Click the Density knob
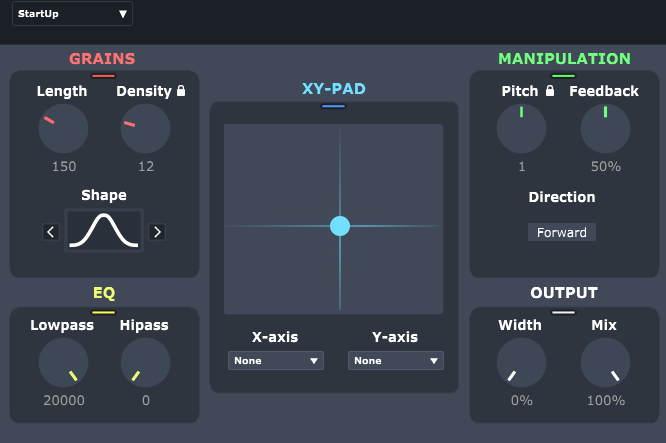Screen dimensions: 666x443 click(145, 129)
